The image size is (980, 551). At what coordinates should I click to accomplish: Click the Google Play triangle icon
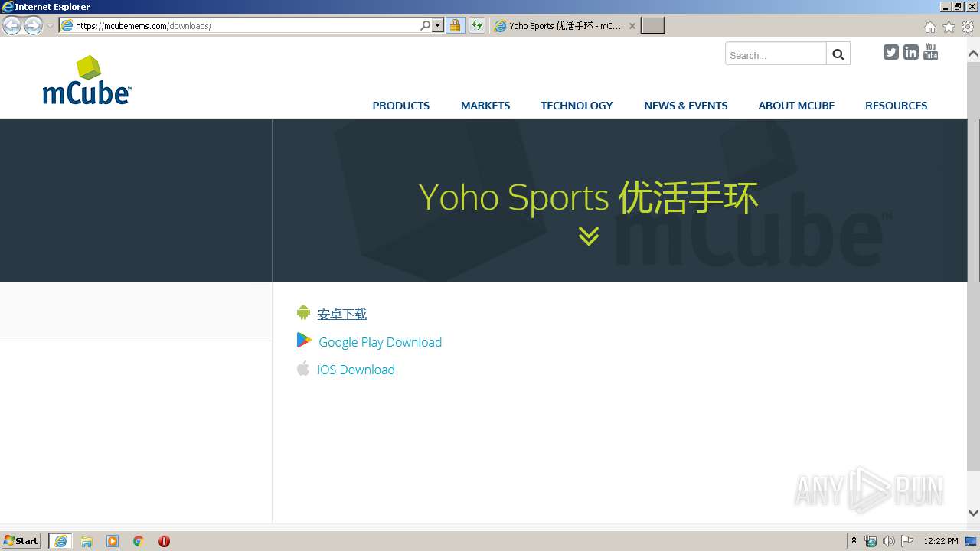304,341
